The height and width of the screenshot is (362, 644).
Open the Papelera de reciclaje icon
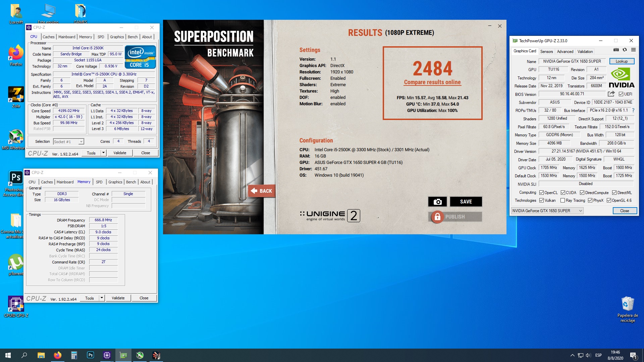[x=628, y=309]
